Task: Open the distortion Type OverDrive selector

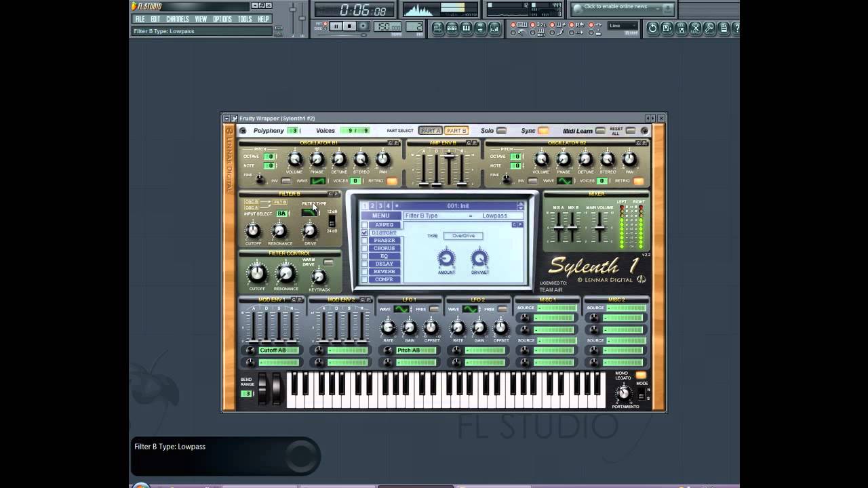Action: tap(463, 236)
